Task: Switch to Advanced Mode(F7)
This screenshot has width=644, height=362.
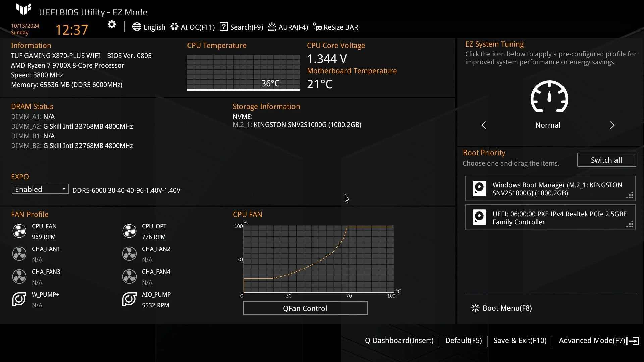Action: (592, 341)
